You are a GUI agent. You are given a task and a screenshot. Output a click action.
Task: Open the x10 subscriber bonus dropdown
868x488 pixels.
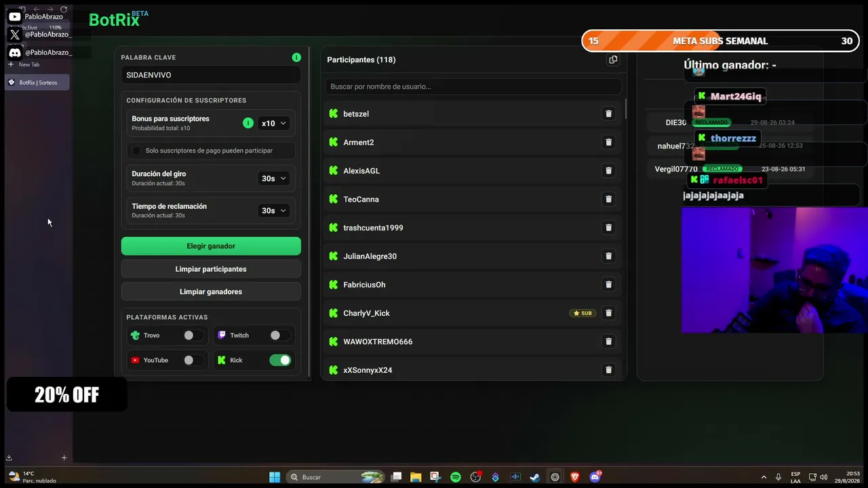(x=274, y=123)
